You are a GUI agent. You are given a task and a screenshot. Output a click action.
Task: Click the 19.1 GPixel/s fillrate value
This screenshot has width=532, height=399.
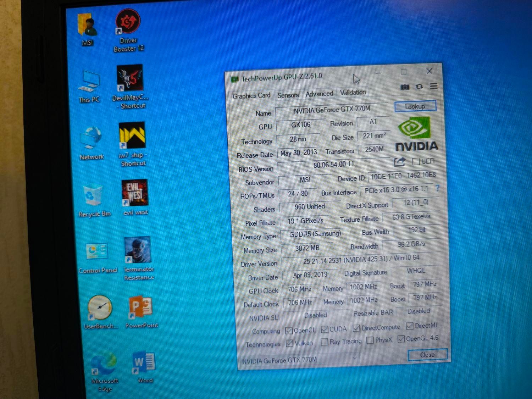(305, 221)
